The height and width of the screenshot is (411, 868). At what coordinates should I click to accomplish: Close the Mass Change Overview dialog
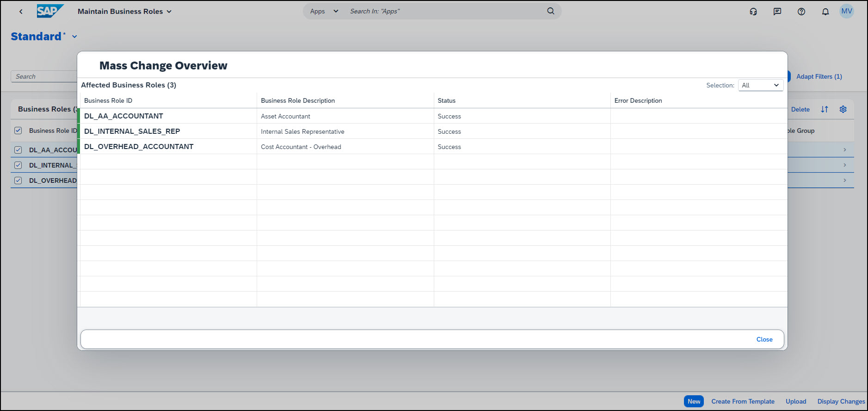[x=764, y=339]
